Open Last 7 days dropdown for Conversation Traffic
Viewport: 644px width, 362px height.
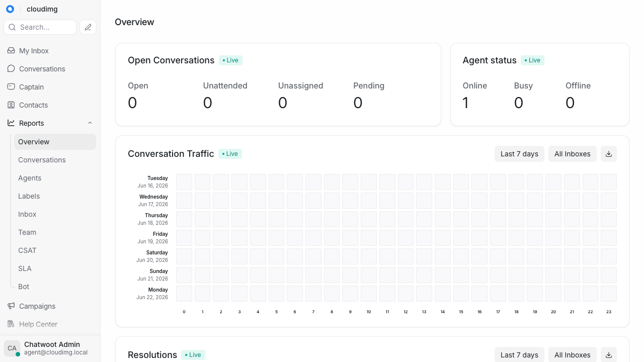point(519,154)
